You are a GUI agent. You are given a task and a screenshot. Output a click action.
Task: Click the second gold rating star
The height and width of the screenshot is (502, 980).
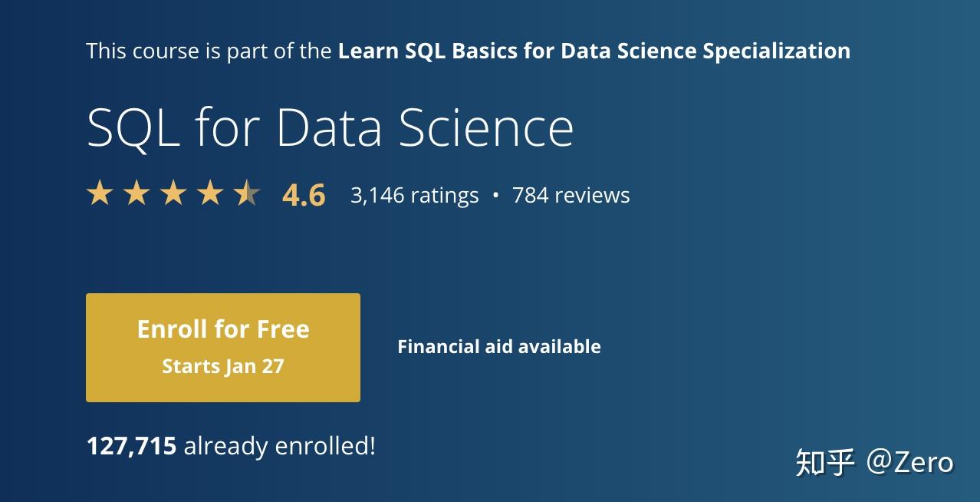coord(136,193)
